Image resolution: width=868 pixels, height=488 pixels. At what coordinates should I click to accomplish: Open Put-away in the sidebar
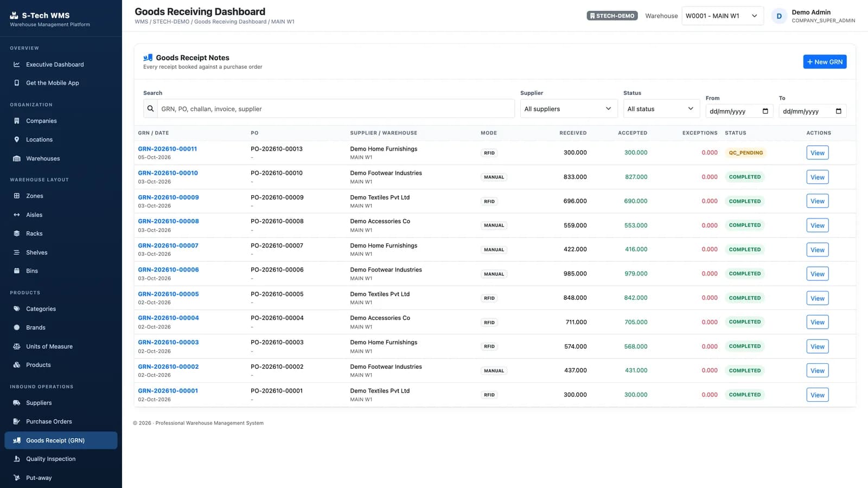61,478
